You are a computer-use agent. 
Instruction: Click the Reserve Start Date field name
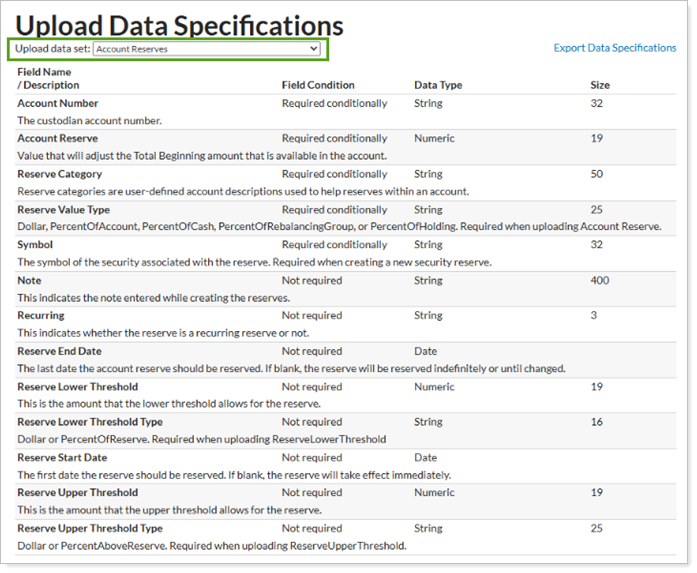pyautogui.click(x=62, y=458)
